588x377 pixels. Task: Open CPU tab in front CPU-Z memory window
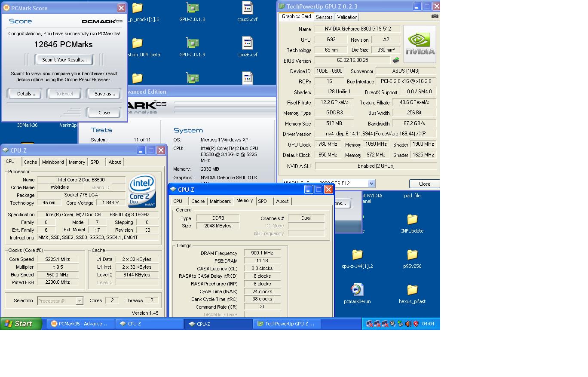178,201
